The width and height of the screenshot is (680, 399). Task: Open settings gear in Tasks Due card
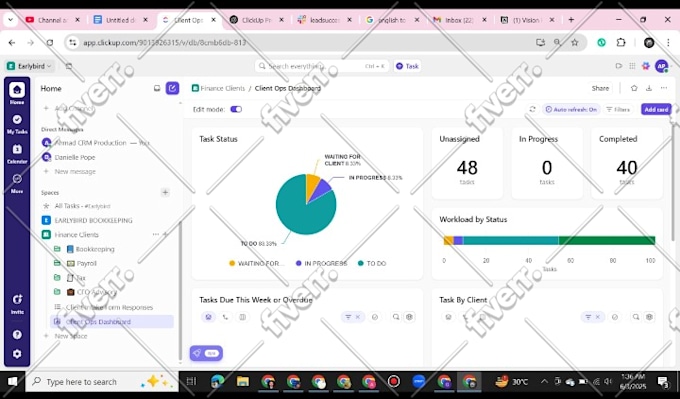tap(409, 317)
